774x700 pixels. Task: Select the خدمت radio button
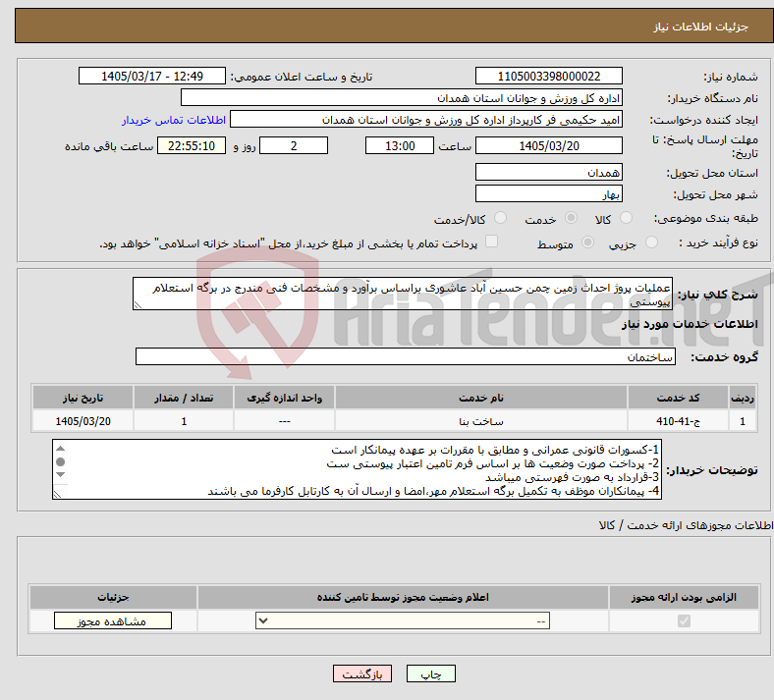coord(571,218)
